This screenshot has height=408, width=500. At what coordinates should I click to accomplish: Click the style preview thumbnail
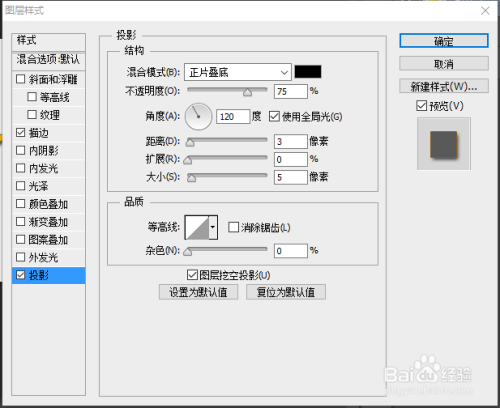pyautogui.click(x=444, y=144)
